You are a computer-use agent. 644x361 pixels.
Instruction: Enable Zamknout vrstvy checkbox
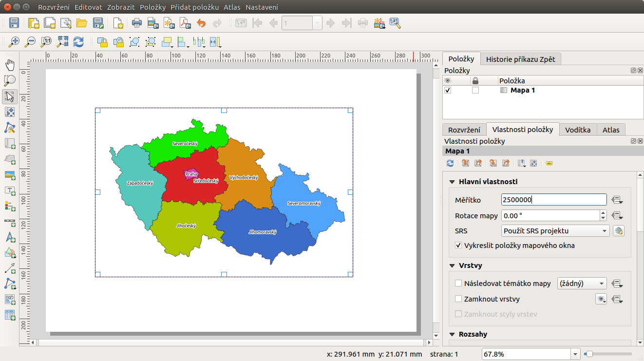click(458, 299)
